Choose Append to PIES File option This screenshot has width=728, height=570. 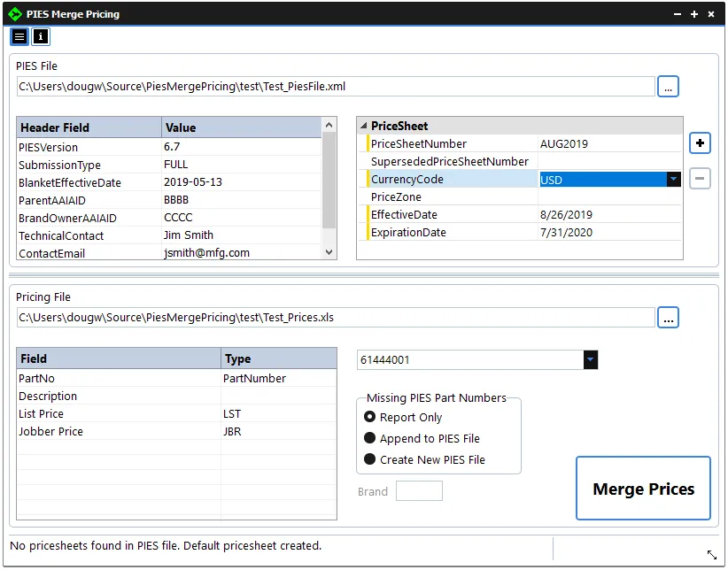(x=370, y=438)
